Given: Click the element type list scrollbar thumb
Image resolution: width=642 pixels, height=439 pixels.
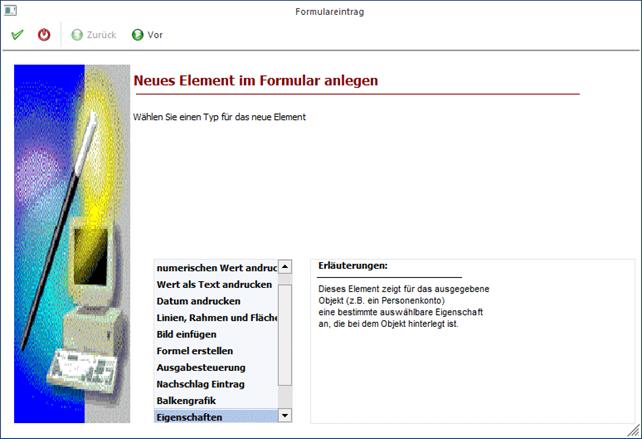Looking at the screenshot, I should (285, 335).
